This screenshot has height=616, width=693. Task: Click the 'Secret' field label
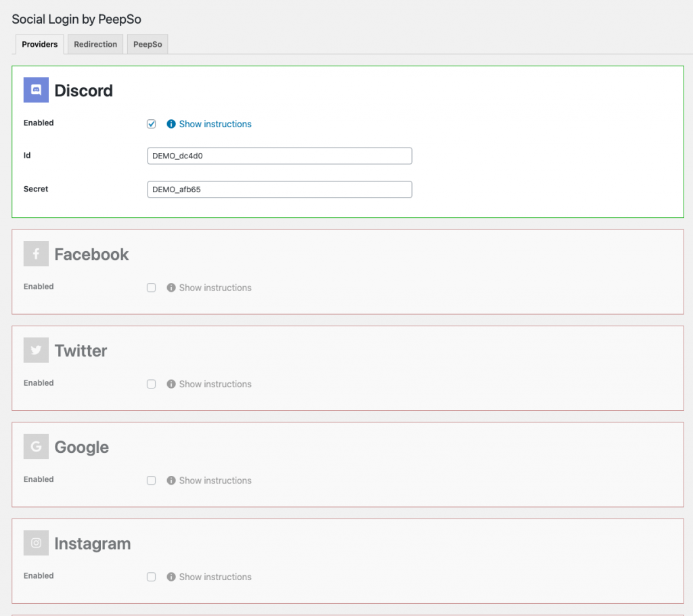[36, 189]
